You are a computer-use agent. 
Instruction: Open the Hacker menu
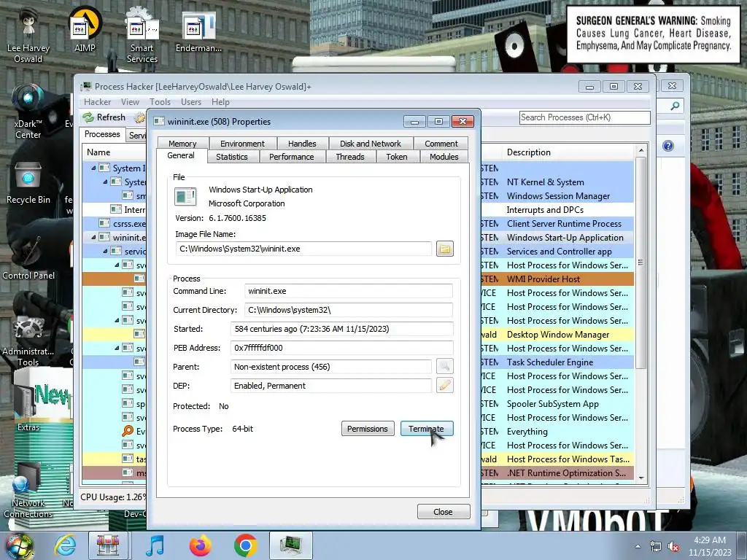tap(97, 102)
